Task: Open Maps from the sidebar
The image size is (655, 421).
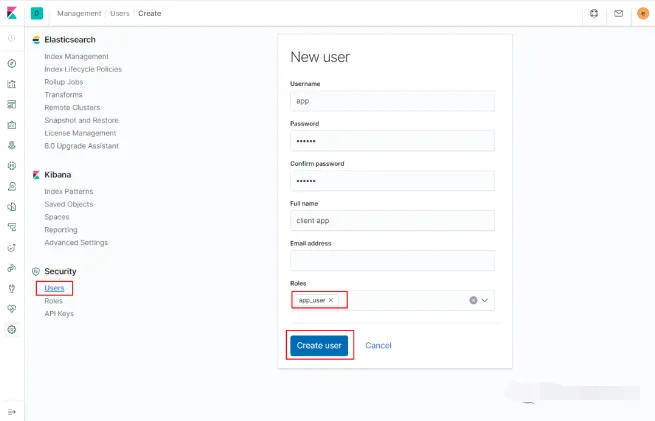Action: tap(12, 145)
